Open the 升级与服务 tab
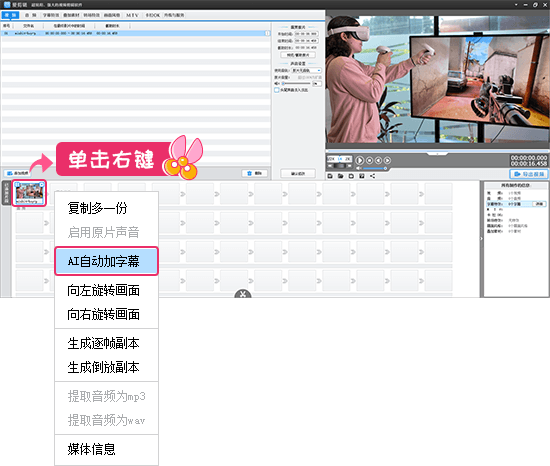 (x=174, y=15)
